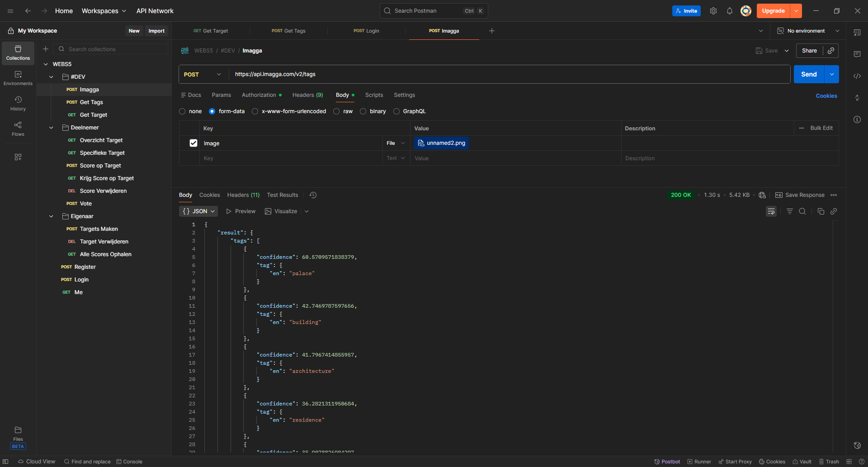Image resolution: width=868 pixels, height=467 pixels.
Task: Open the Get Tags request tab
Action: (288, 31)
